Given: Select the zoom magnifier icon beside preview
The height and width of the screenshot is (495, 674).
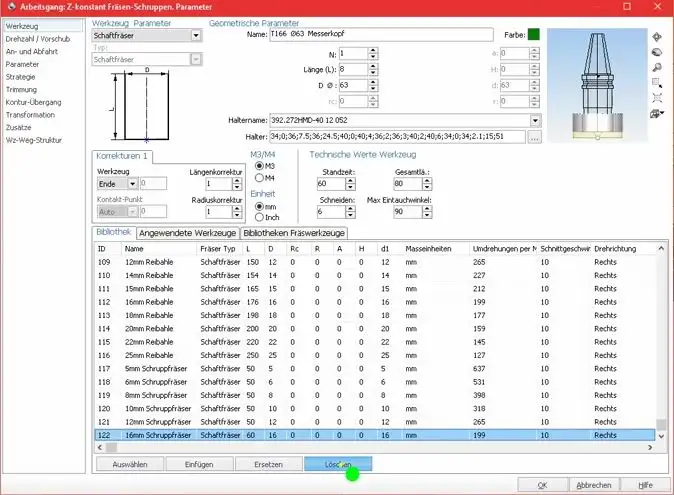Looking at the screenshot, I should pyautogui.click(x=656, y=67).
